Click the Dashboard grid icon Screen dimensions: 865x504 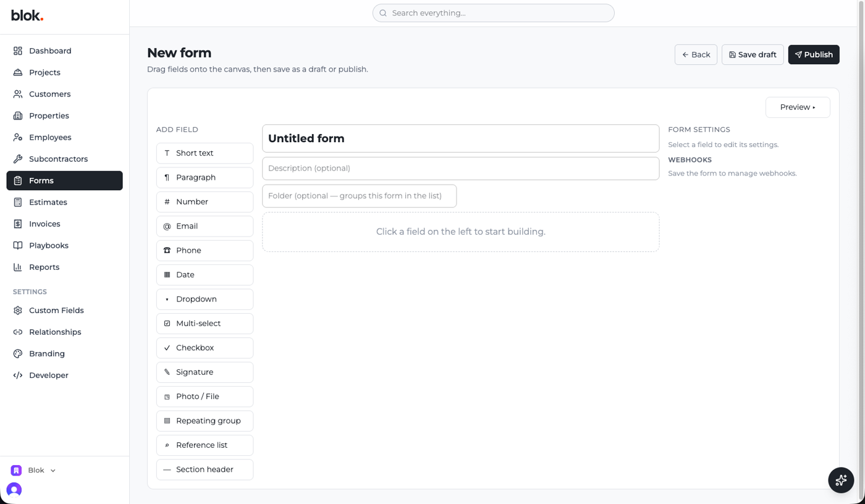click(x=18, y=51)
